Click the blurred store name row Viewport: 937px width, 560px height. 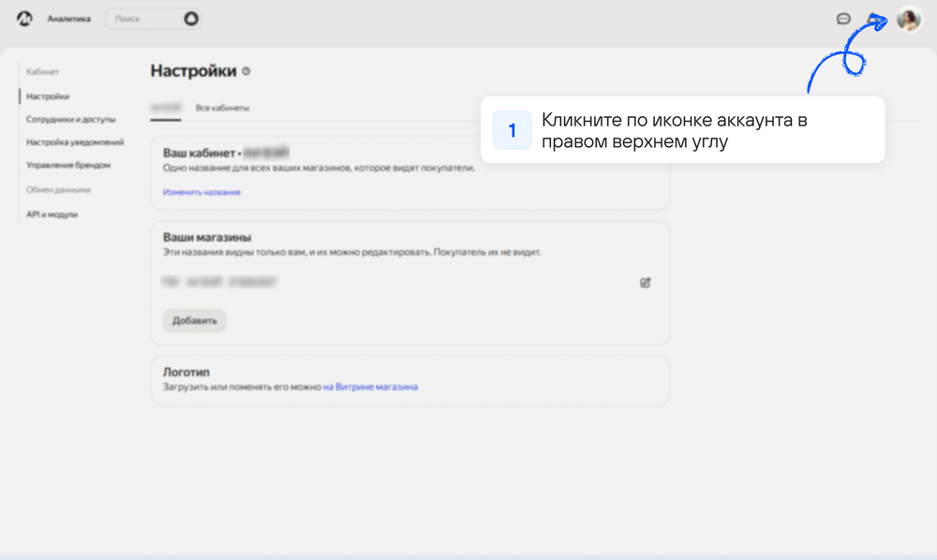(x=219, y=282)
